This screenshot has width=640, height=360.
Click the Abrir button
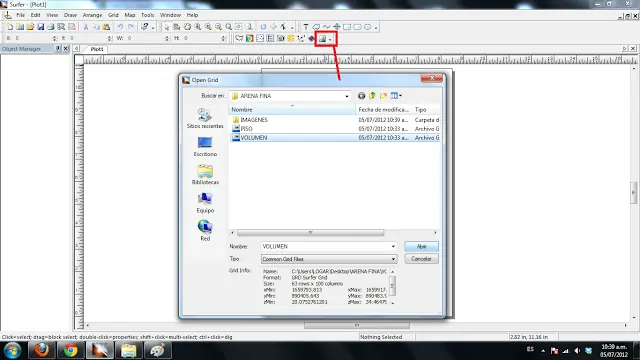coord(421,247)
